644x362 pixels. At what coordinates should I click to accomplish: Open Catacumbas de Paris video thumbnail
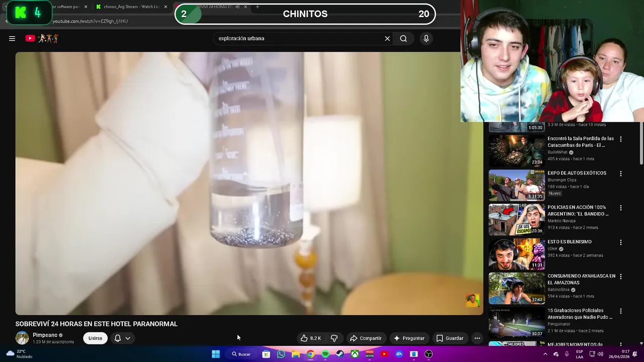tap(517, 151)
